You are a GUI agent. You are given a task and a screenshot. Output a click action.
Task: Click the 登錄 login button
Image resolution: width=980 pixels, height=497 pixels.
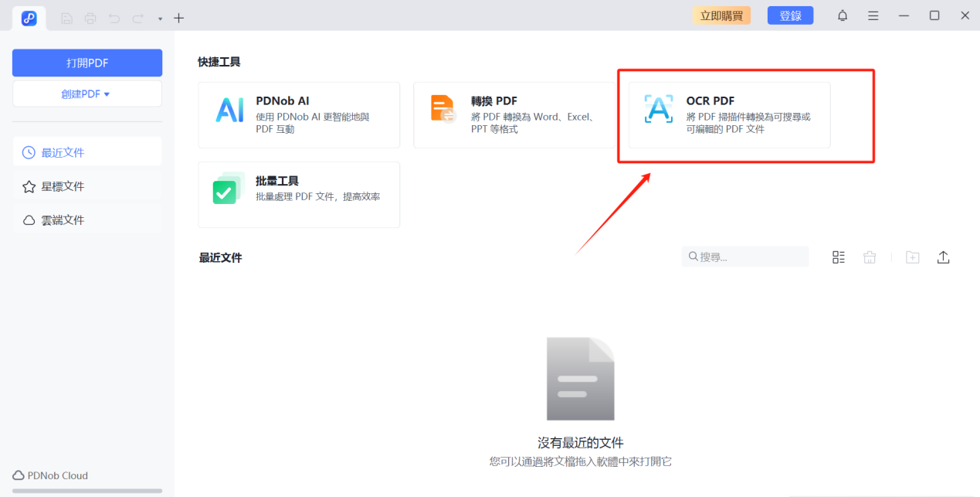coord(790,15)
